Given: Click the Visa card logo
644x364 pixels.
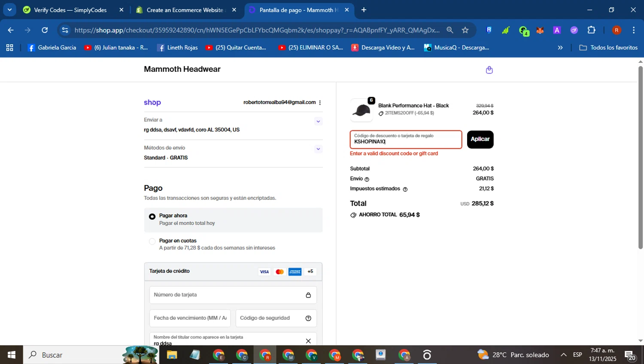Looking at the screenshot, I should (x=264, y=272).
